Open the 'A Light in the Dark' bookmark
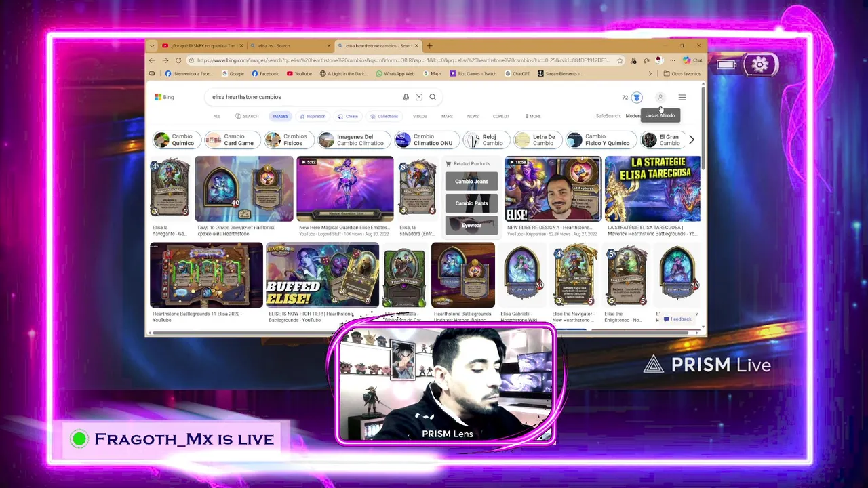868x488 pixels. [343, 74]
